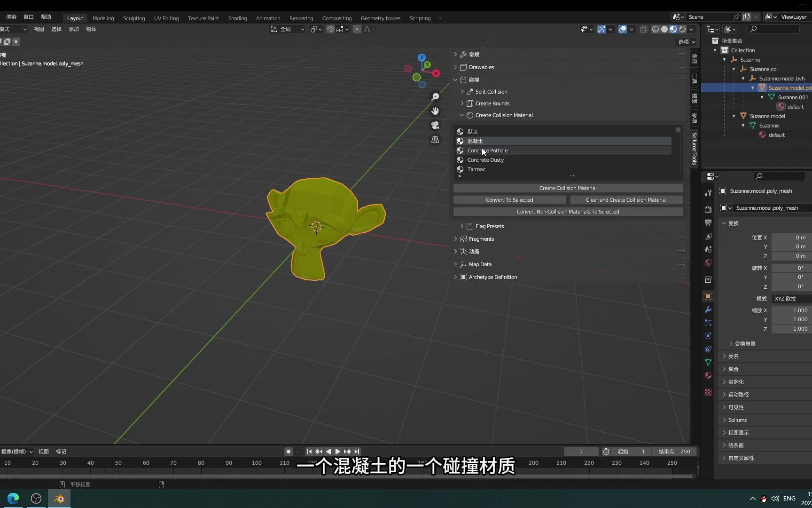Open the View Layer properties tab icon
The width and height of the screenshot is (812, 508).
[x=708, y=236]
